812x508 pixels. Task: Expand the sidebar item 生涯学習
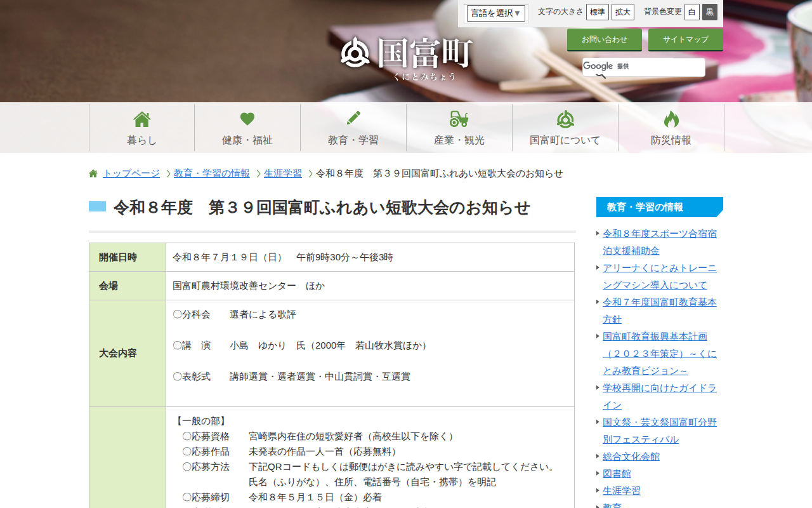(x=620, y=490)
